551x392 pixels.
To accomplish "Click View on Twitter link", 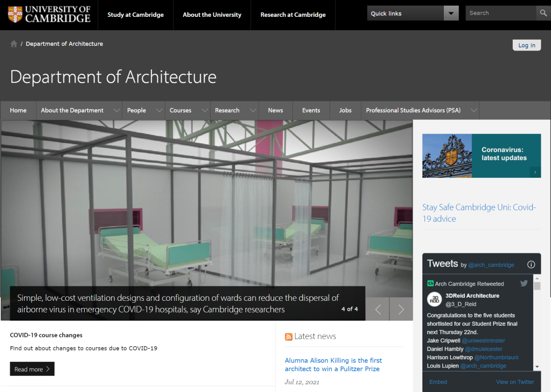I will (515, 382).
